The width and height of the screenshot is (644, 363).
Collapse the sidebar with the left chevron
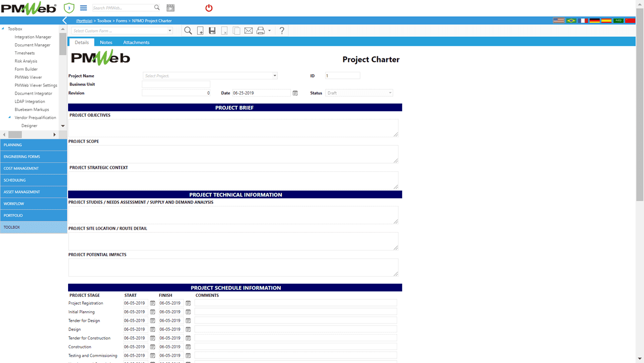pos(65,21)
